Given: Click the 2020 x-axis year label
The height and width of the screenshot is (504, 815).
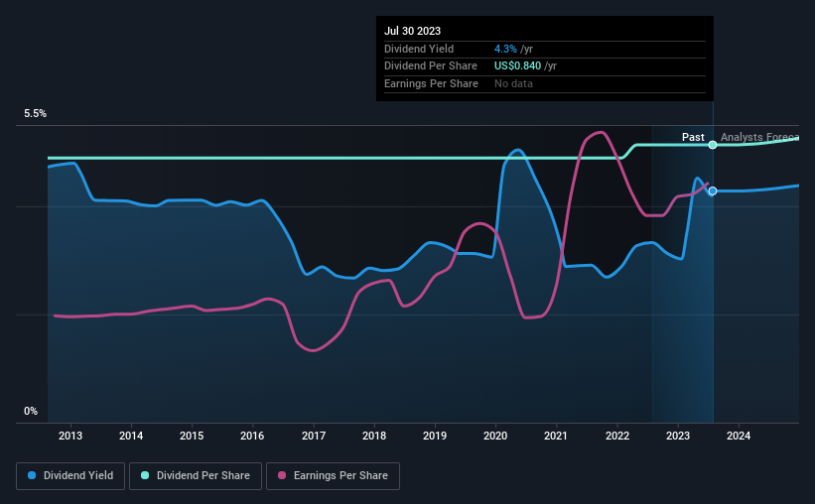Looking at the screenshot, I should [495, 436].
